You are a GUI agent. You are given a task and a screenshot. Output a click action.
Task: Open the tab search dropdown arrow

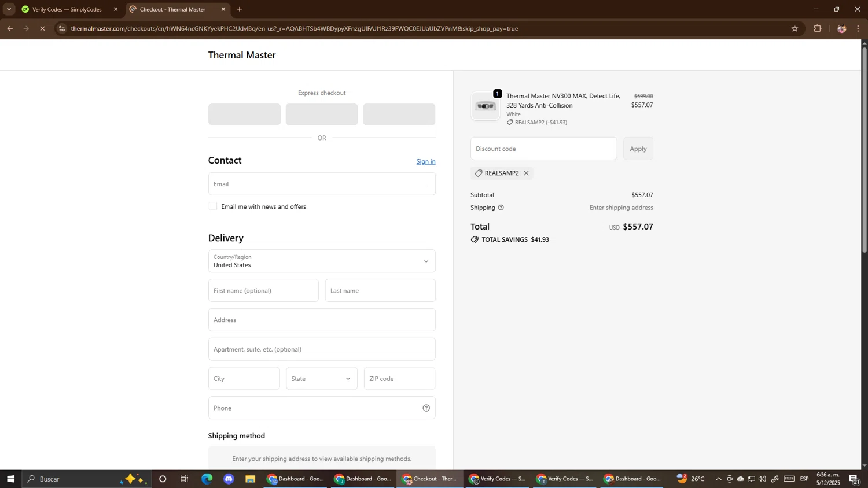tap(9, 9)
